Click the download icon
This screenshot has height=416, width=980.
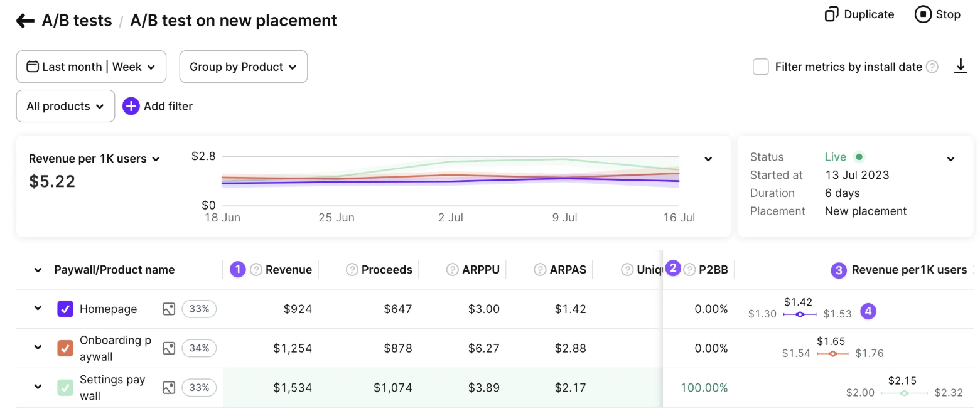[960, 67]
